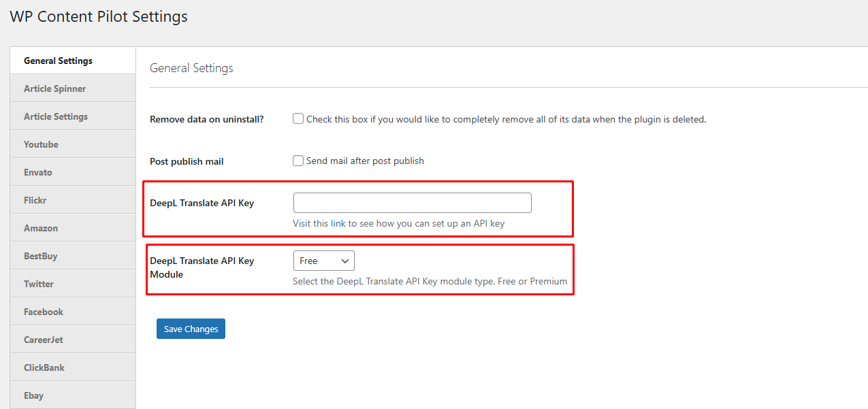Go to the Youtube settings tab
Image resolution: width=868 pixels, height=409 pixels.
click(73, 144)
